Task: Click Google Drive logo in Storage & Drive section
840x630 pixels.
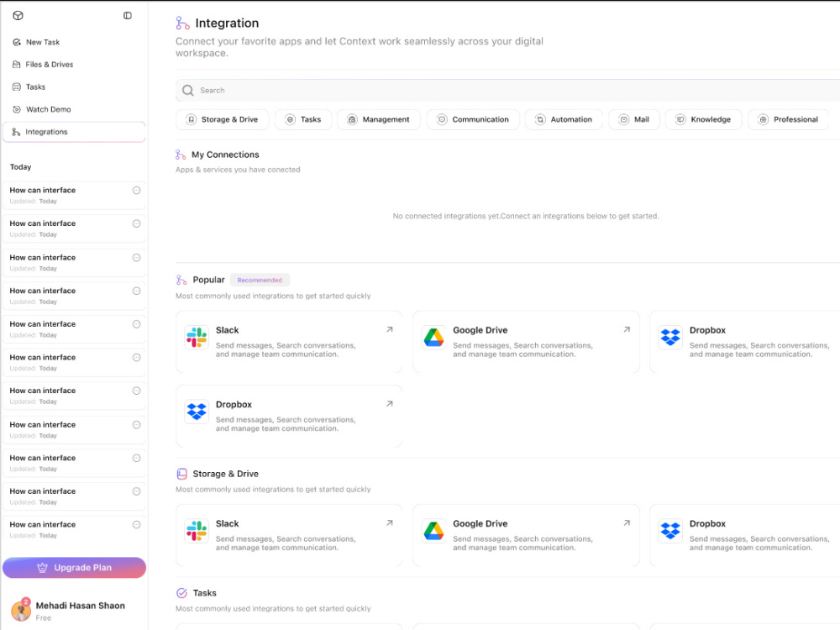Action: coord(433,531)
